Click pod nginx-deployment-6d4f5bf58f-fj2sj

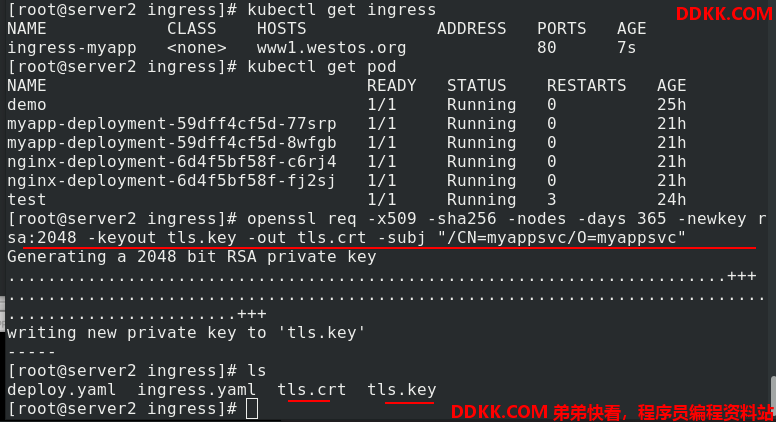click(x=171, y=181)
